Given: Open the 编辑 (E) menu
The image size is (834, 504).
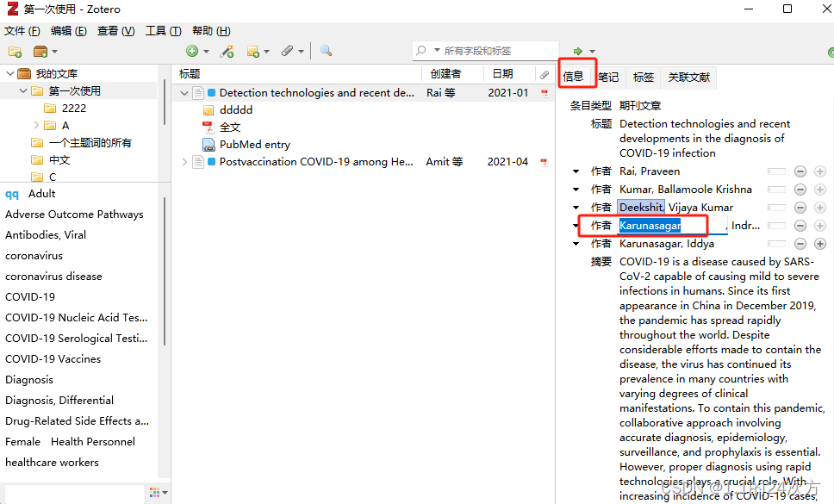Looking at the screenshot, I should [x=69, y=31].
